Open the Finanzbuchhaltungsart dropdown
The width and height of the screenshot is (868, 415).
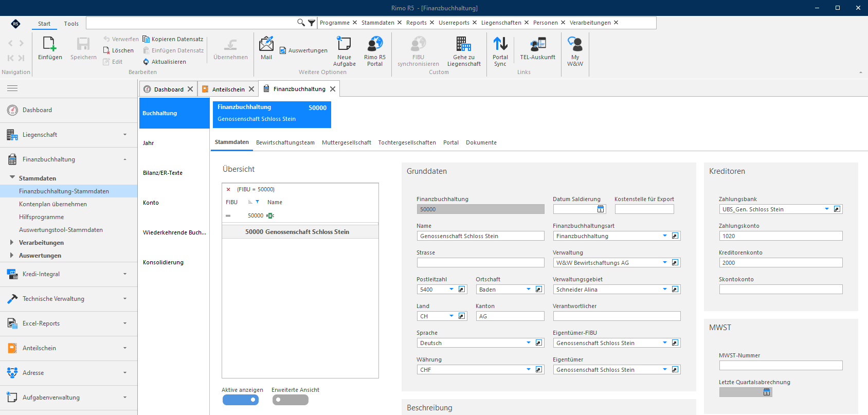(x=665, y=236)
